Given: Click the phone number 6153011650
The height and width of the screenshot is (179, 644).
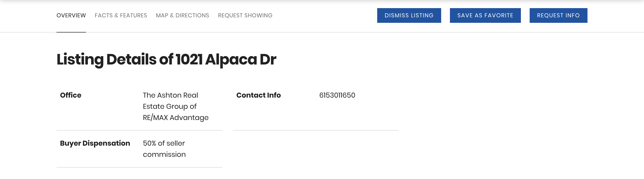Looking at the screenshot, I should pos(337,95).
